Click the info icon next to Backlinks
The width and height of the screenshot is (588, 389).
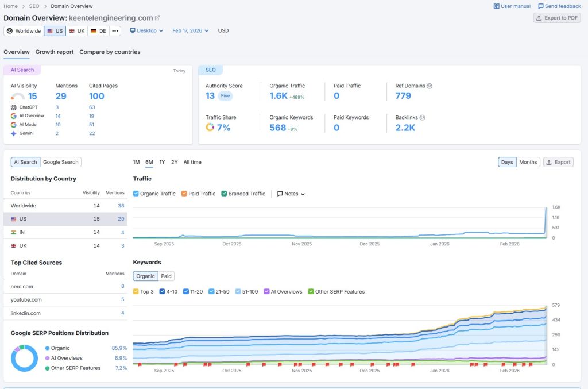[x=423, y=117]
